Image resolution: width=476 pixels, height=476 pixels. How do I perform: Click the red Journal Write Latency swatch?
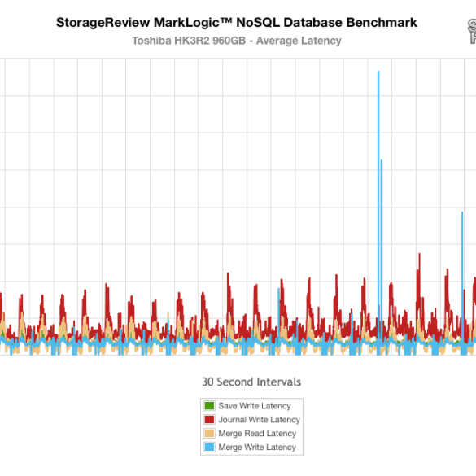(209, 420)
